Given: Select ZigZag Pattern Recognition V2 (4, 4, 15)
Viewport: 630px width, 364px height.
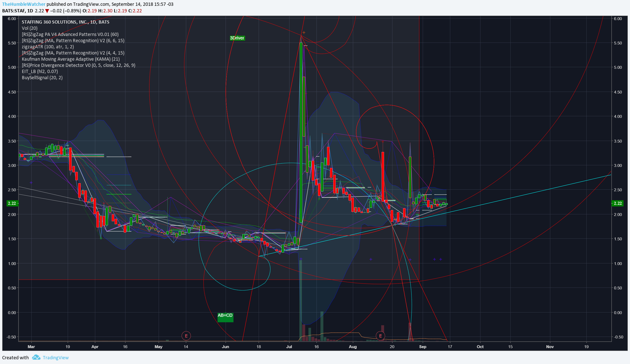Looking at the screenshot, I should point(73,53).
